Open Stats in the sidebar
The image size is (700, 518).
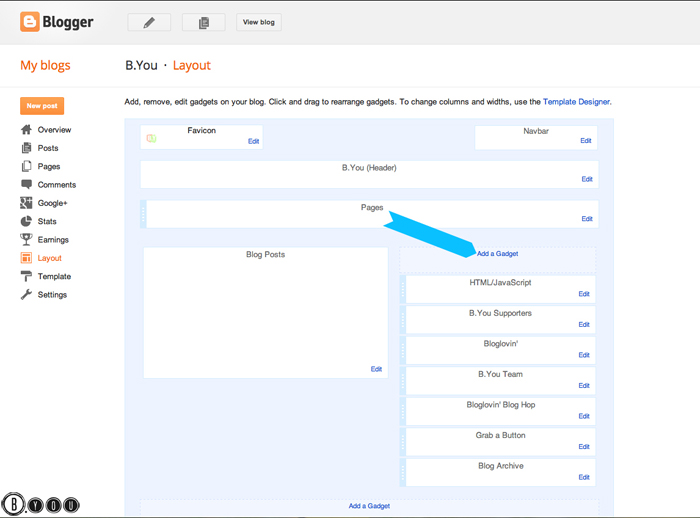pos(47,221)
